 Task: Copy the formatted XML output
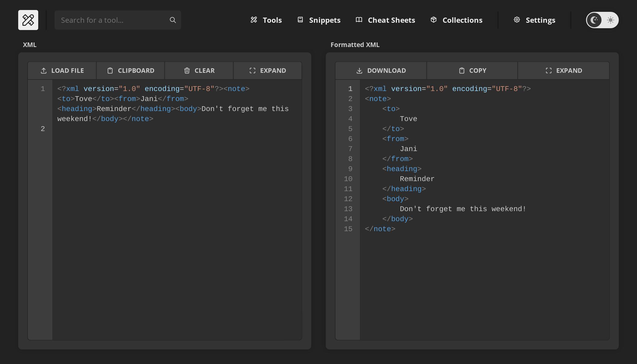[472, 71]
